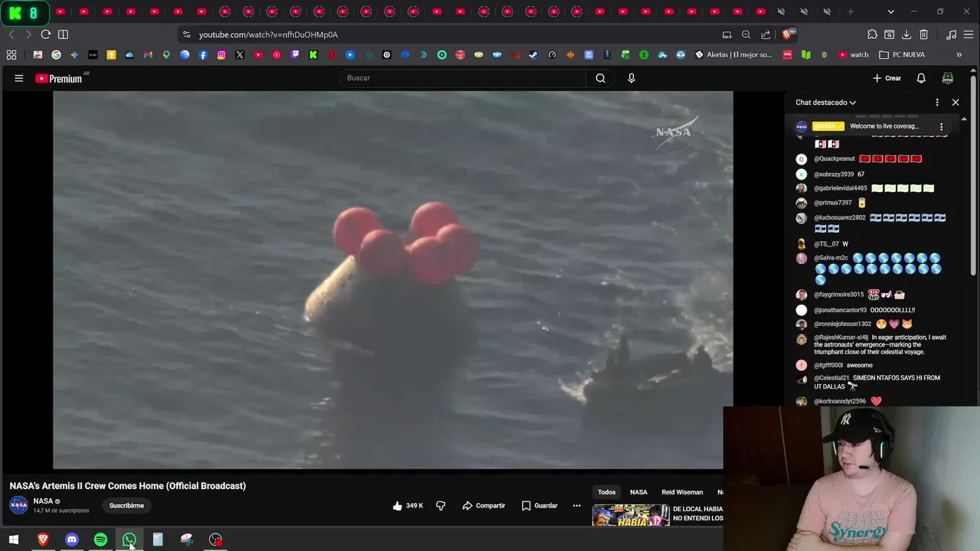Viewport: 980px width, 551px height.
Task: Open the NASA channel name link
Action: [43, 501]
